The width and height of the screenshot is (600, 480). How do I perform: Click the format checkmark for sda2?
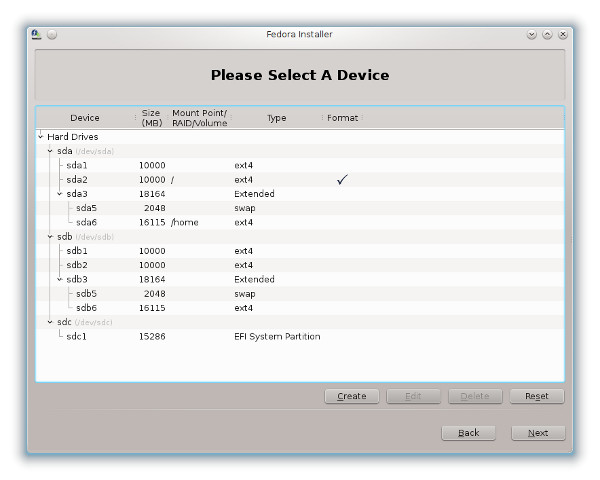click(x=342, y=180)
